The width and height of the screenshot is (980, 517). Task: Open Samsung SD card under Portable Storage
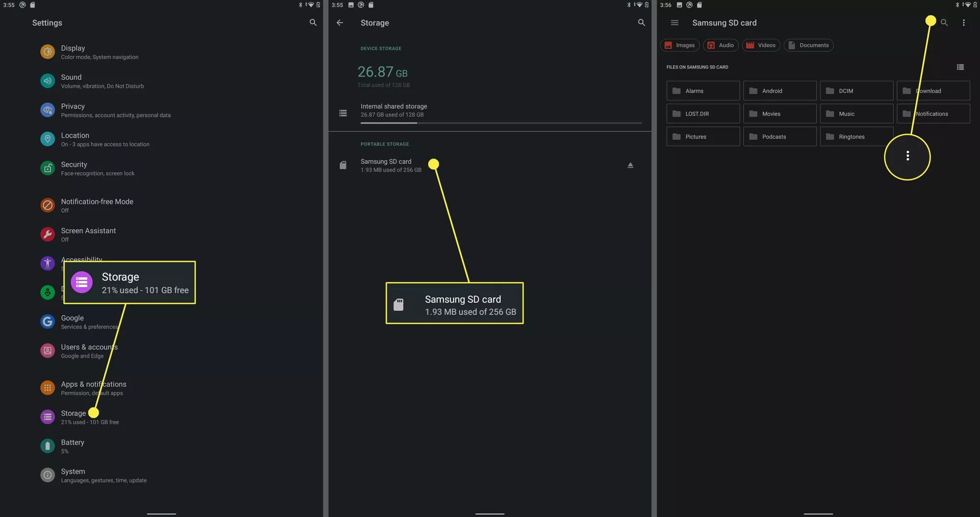pos(490,166)
